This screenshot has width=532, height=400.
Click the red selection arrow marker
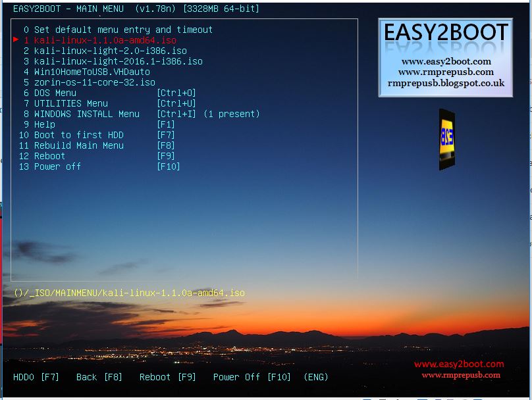(x=16, y=39)
